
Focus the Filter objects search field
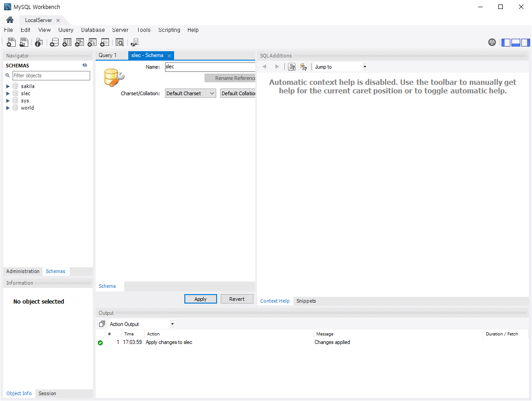51,75
